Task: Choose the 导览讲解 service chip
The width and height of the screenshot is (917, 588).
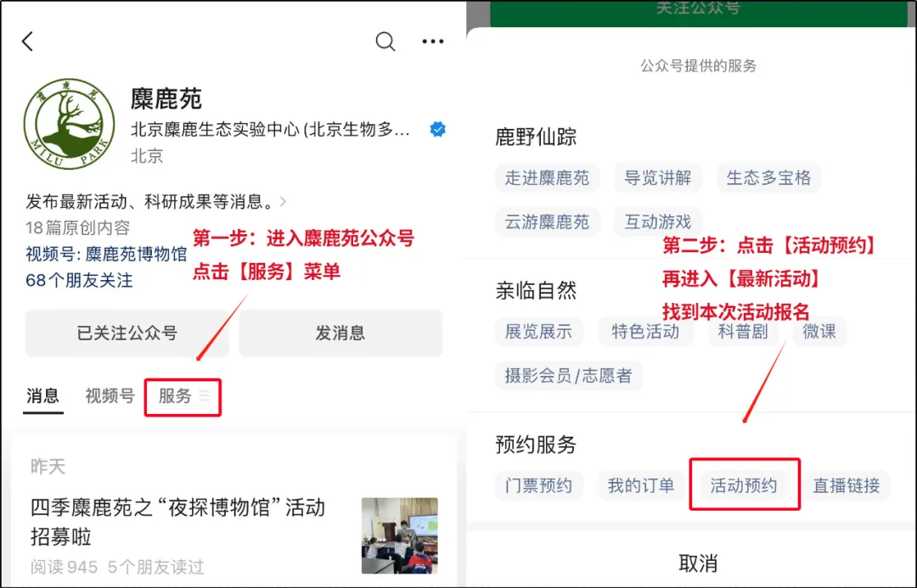Action: coord(658,177)
